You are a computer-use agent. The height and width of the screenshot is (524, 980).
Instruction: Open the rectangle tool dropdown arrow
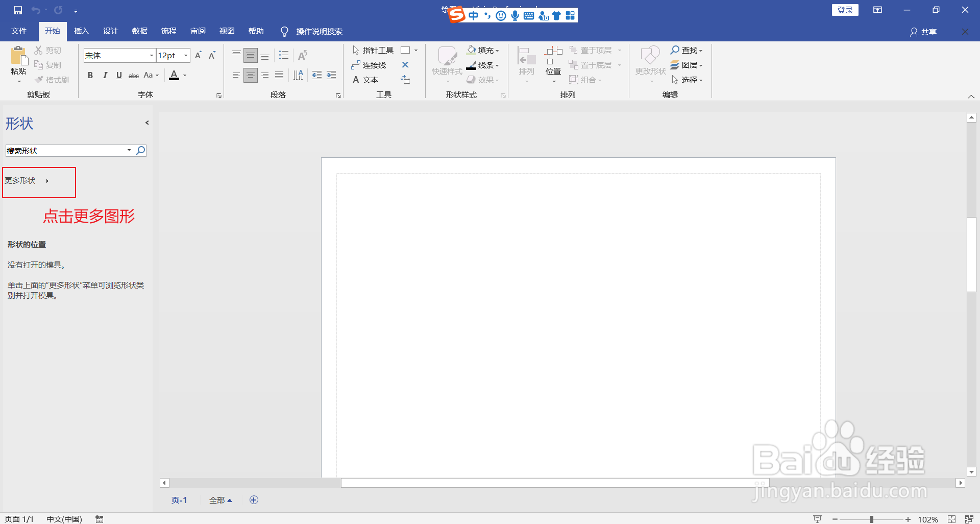coord(416,50)
